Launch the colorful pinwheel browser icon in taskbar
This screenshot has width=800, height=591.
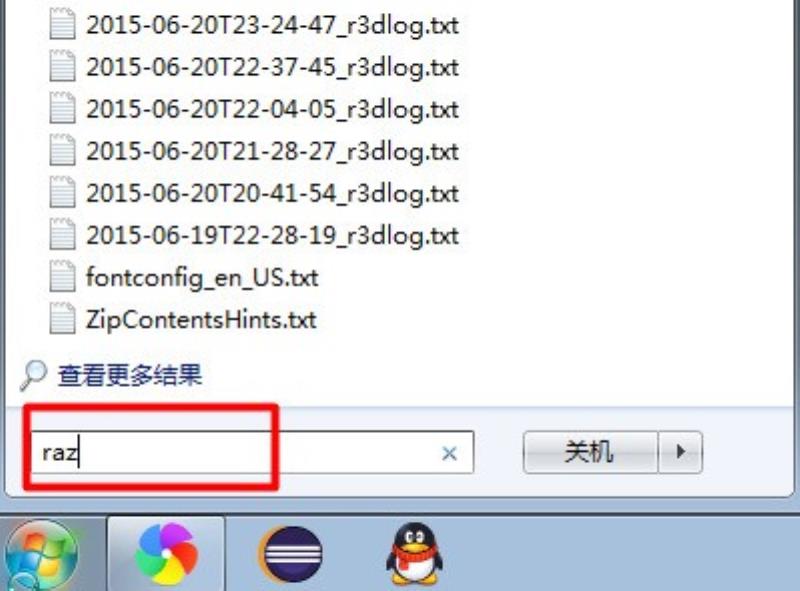point(166,554)
